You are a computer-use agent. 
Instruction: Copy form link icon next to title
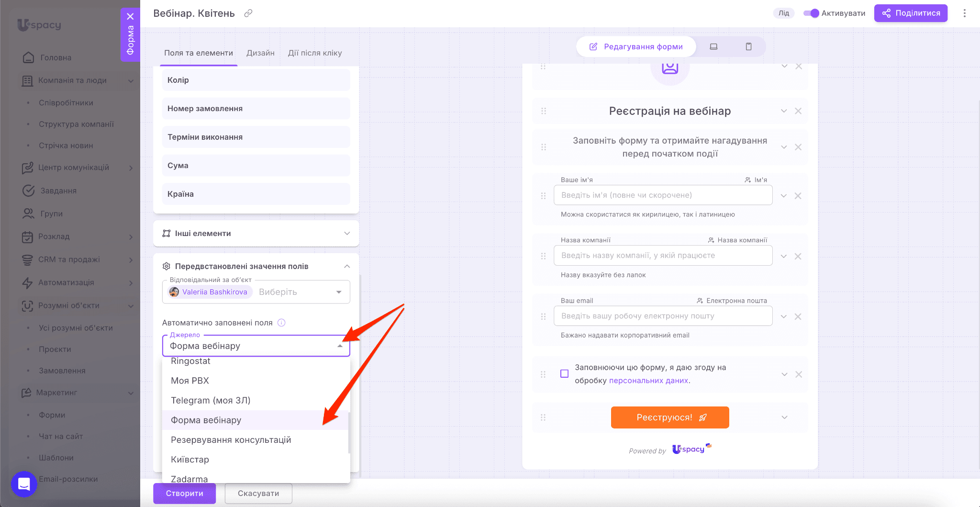pyautogui.click(x=248, y=13)
